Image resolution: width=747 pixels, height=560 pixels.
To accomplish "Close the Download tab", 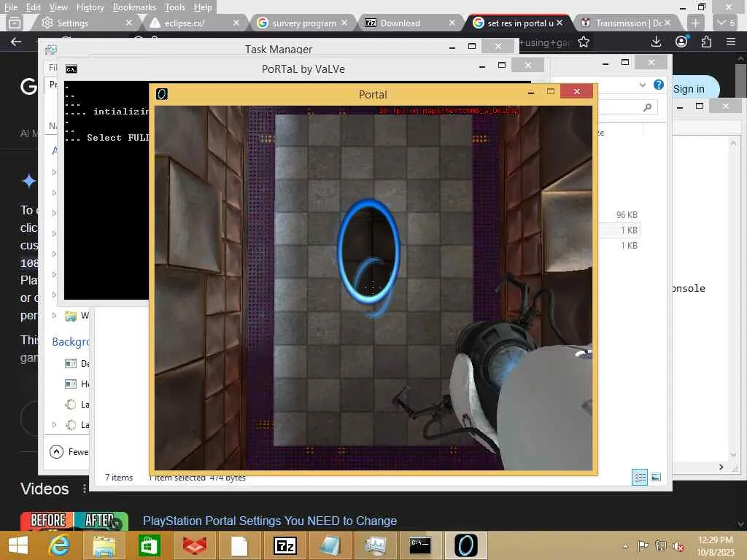I will tap(452, 23).
